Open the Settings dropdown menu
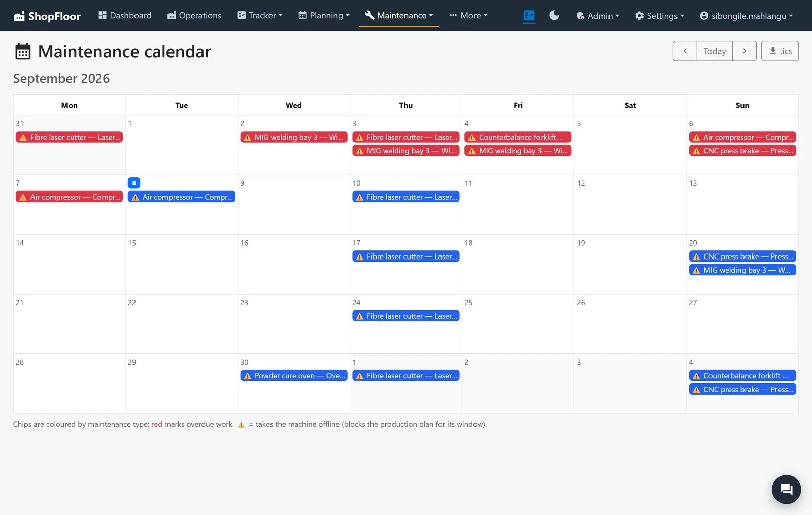812x515 pixels. 660,16
